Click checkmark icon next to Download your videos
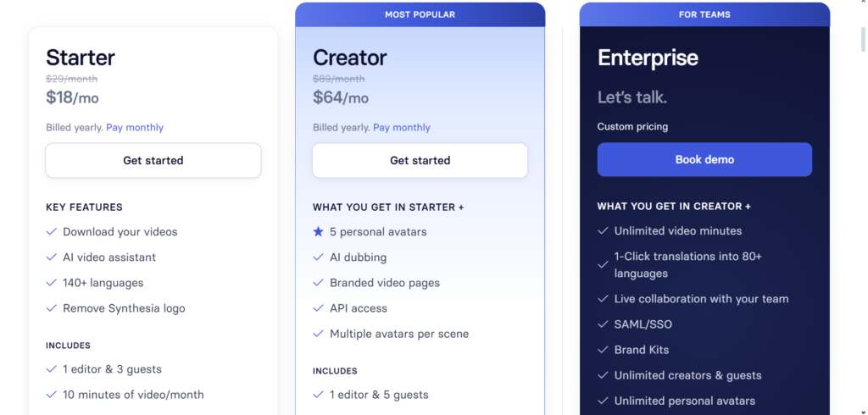The height and width of the screenshot is (415, 868). point(51,232)
